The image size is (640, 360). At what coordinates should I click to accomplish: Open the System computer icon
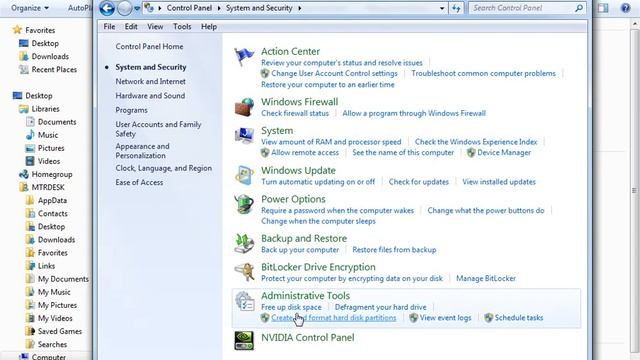tap(244, 136)
